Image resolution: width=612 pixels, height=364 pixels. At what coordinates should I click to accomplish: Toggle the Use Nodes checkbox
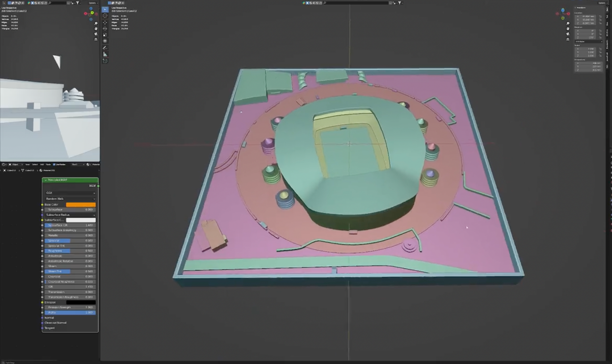[54, 164]
